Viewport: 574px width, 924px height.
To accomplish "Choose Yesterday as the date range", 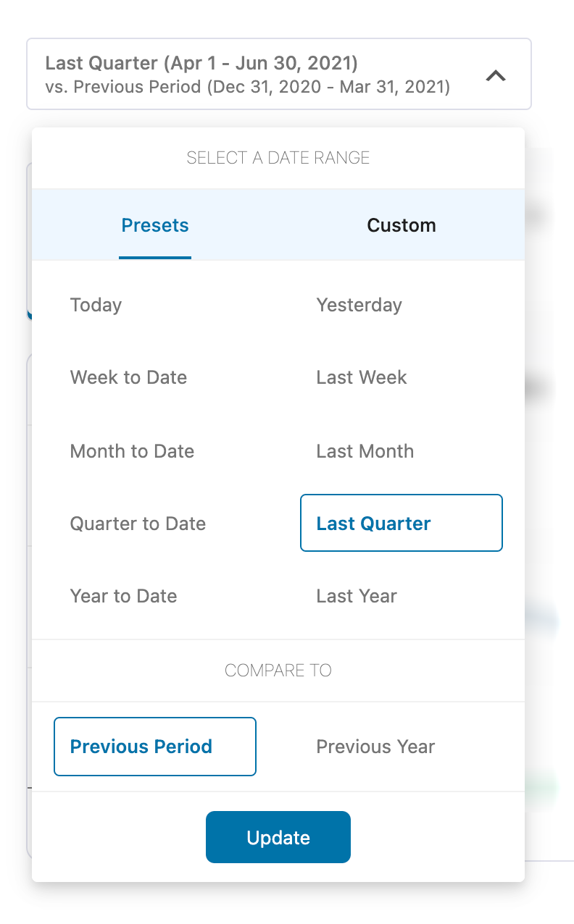I will 359,305.
